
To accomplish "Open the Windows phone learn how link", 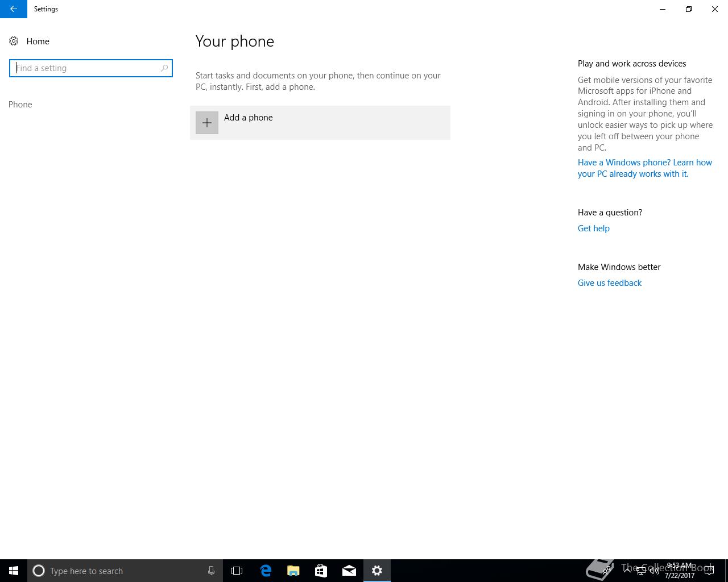I will pyautogui.click(x=645, y=168).
